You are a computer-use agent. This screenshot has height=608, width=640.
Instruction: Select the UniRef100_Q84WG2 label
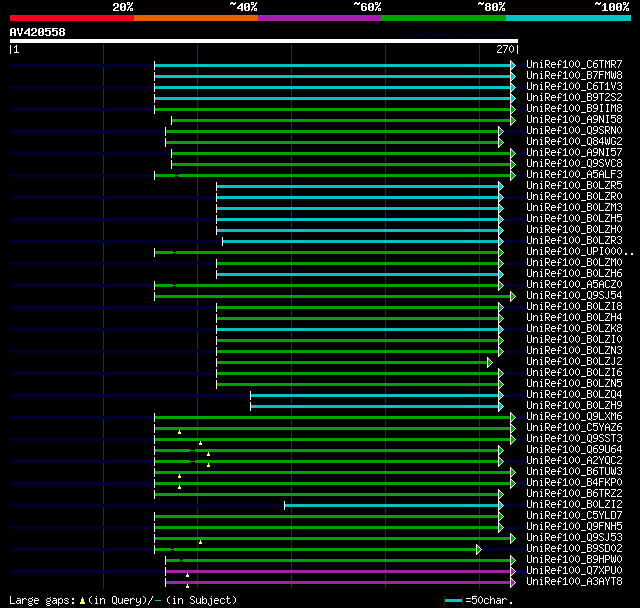click(574, 142)
